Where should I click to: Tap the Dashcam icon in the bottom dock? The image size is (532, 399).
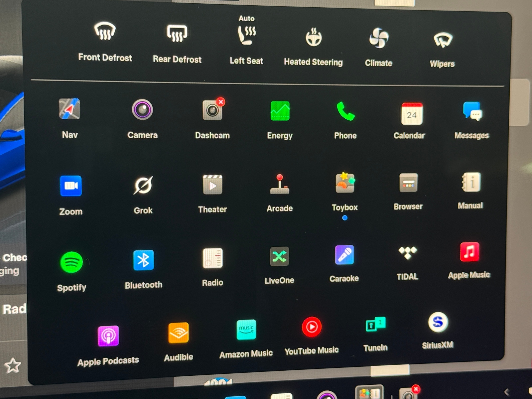tap(409, 392)
